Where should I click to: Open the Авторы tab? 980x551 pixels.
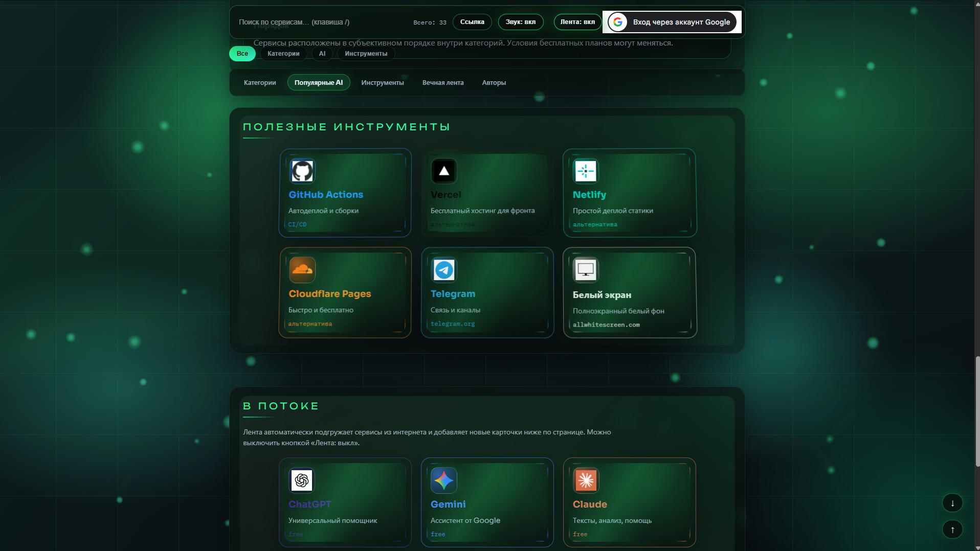pos(494,82)
